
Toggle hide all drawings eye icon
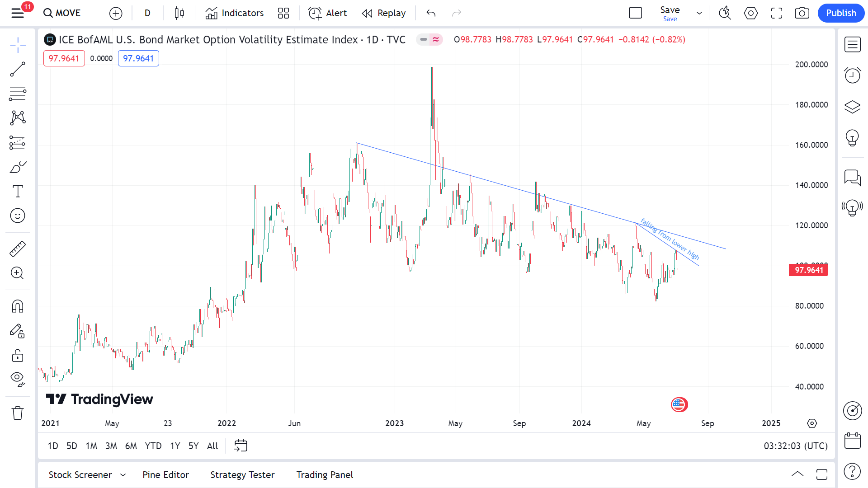coord(18,380)
